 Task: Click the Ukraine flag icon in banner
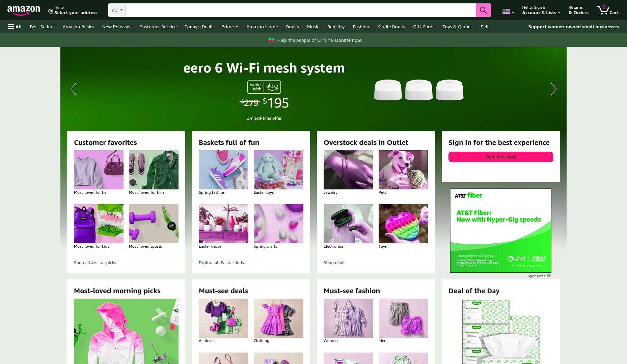[x=271, y=40]
